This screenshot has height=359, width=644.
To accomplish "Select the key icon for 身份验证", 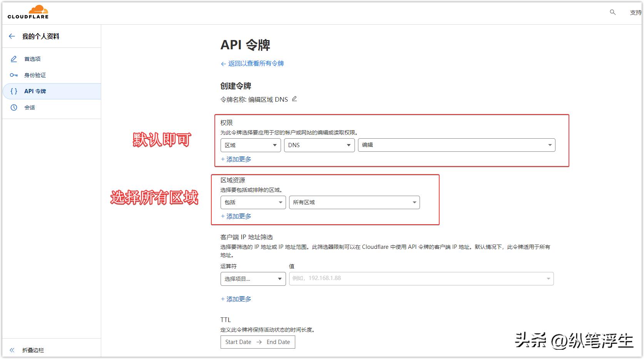I will pos(13,75).
